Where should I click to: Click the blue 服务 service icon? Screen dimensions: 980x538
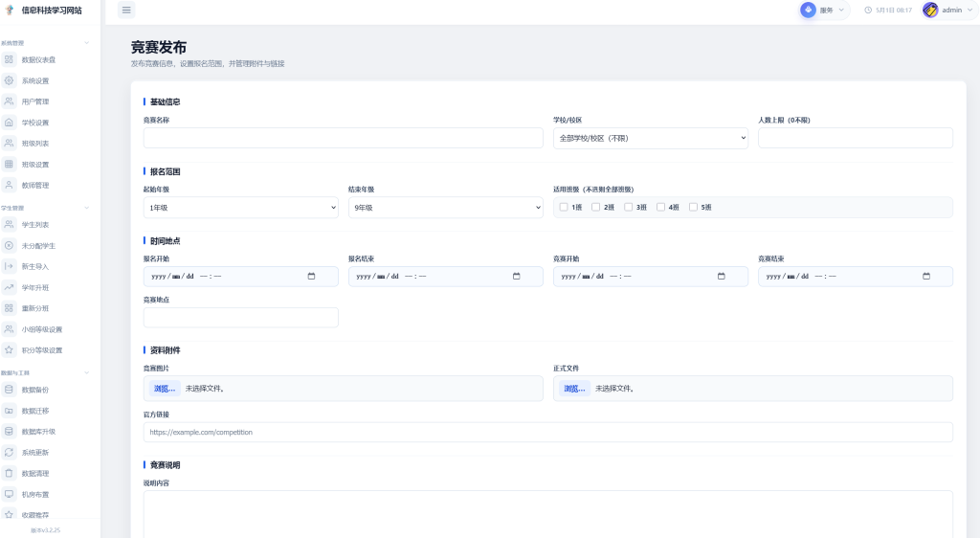click(808, 10)
